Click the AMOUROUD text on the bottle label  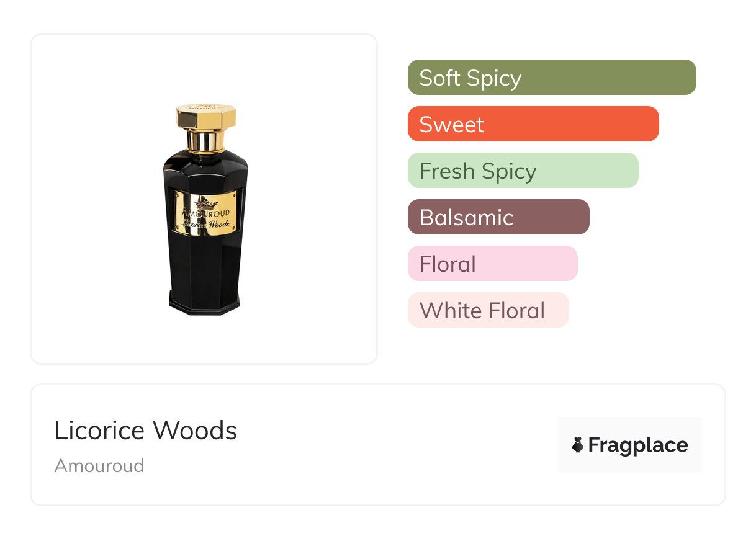[205, 213]
